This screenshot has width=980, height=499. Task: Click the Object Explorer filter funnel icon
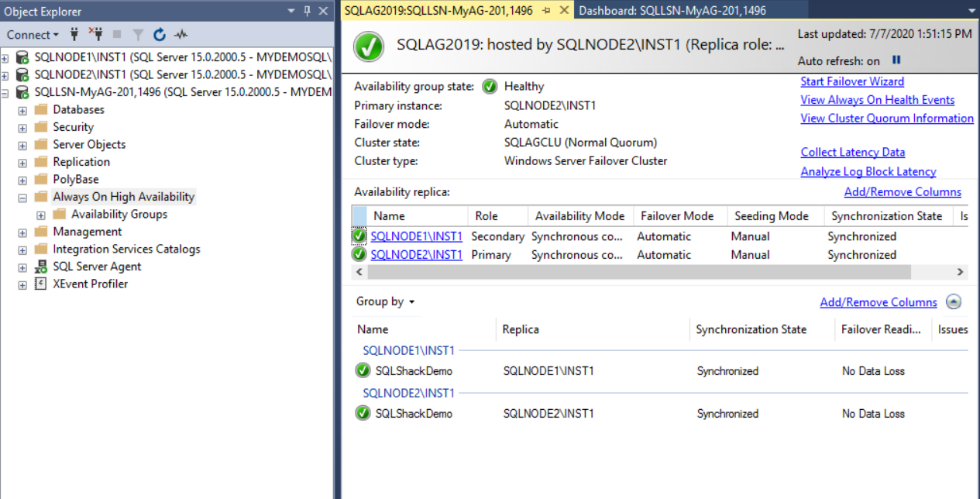(138, 34)
